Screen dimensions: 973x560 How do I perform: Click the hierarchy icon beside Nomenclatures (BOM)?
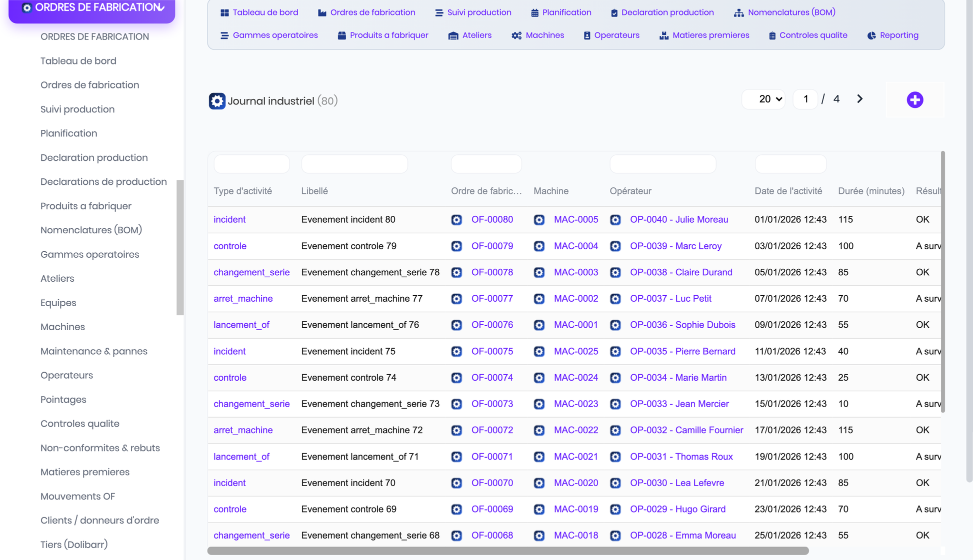click(x=738, y=12)
